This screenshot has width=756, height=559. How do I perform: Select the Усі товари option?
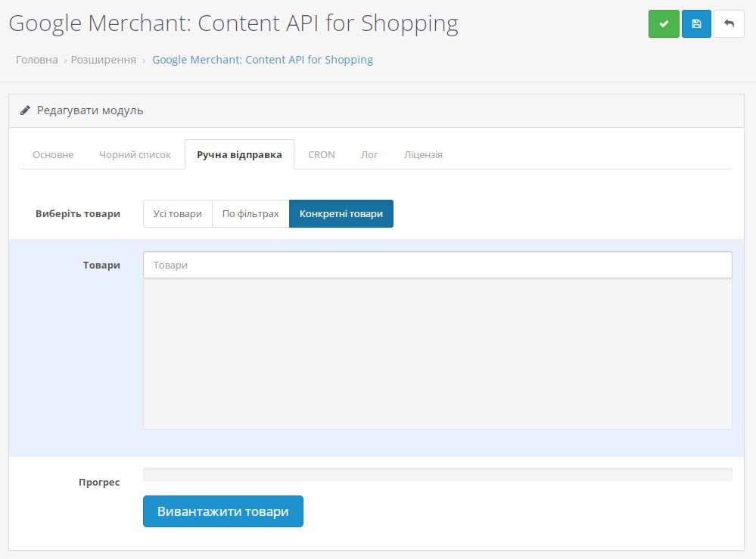[177, 213]
